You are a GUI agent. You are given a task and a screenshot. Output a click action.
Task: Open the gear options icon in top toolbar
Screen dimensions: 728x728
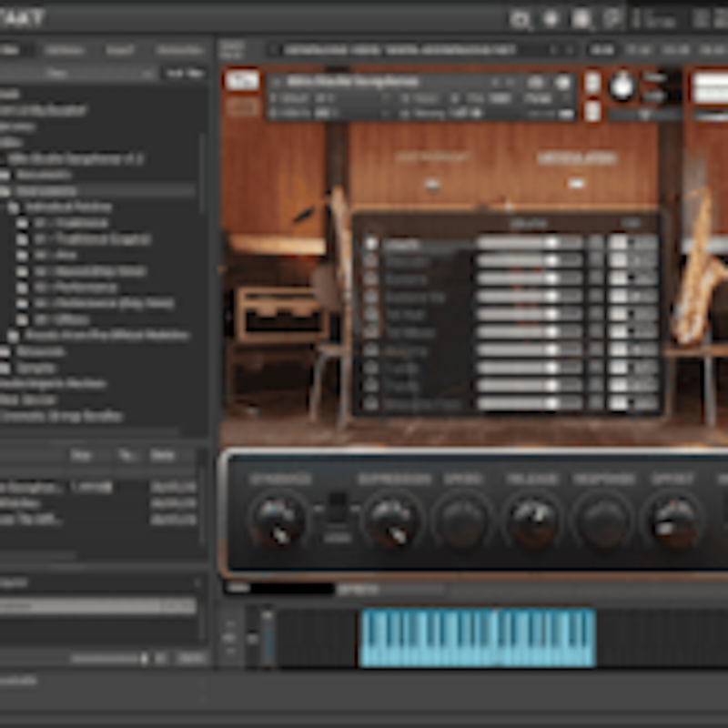[551, 18]
